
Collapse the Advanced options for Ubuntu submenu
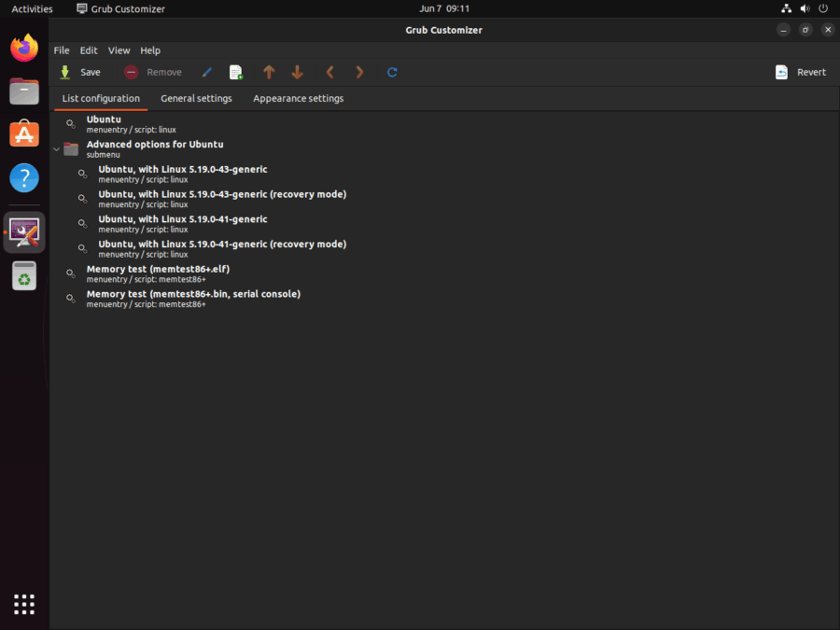point(56,148)
